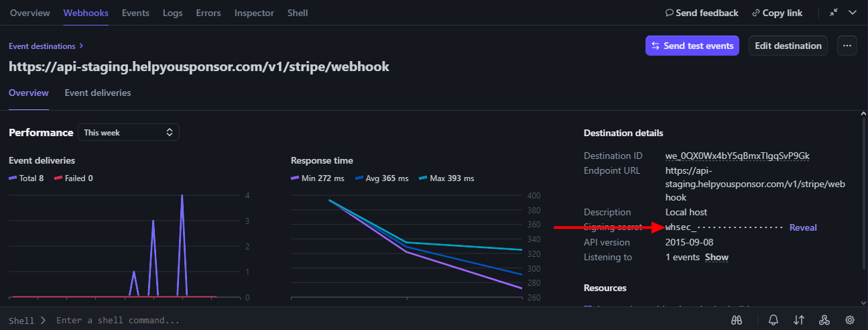The width and height of the screenshot is (868, 330).
Task: Click the webhook icon in shell bar
Action: coord(824,320)
